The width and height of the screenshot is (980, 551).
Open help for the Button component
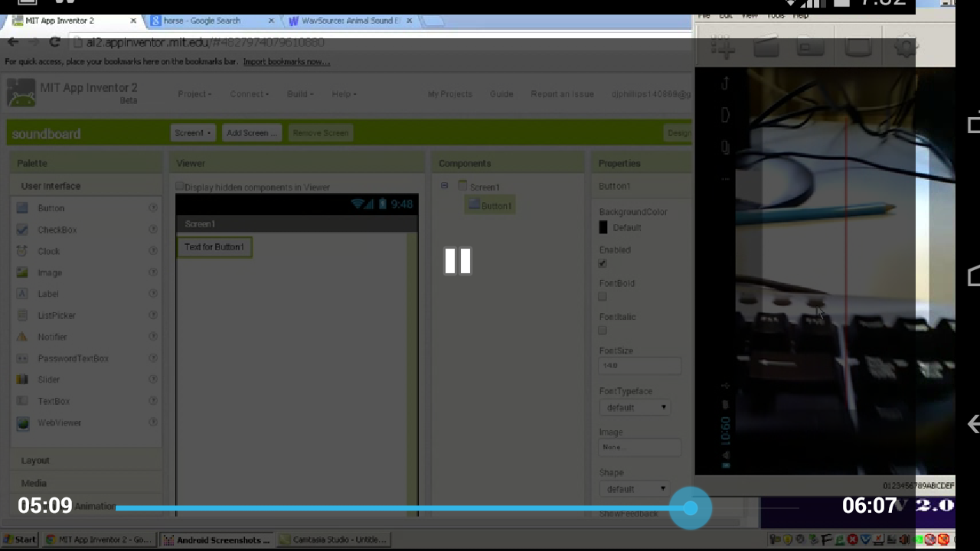(x=153, y=208)
